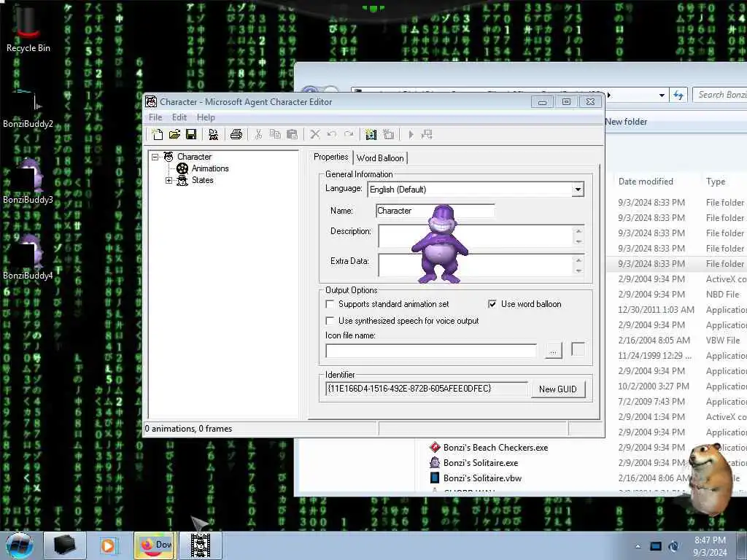Open the Edit menu
This screenshot has width=747, height=560.
pos(179,117)
